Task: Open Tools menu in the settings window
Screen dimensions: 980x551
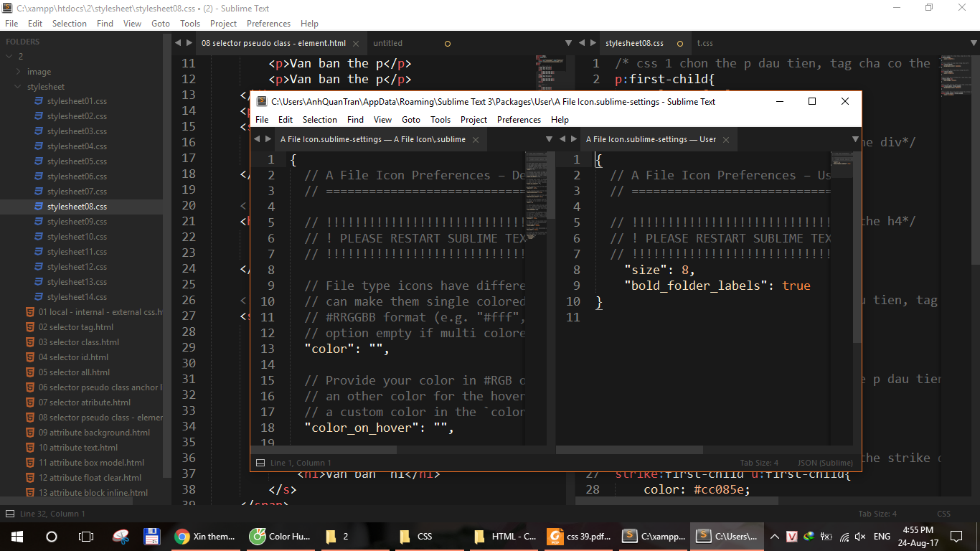Action: coord(440,120)
